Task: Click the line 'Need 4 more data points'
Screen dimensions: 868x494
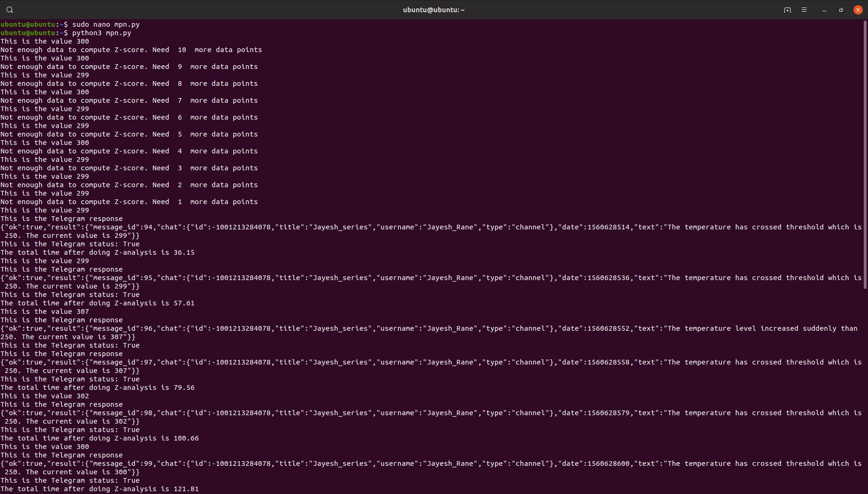Action: pyautogui.click(x=129, y=151)
